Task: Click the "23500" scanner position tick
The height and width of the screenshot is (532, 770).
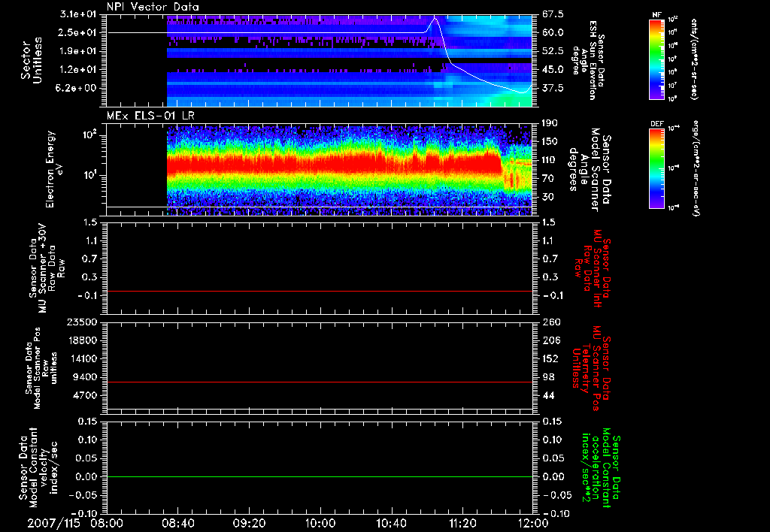Action: point(81,322)
